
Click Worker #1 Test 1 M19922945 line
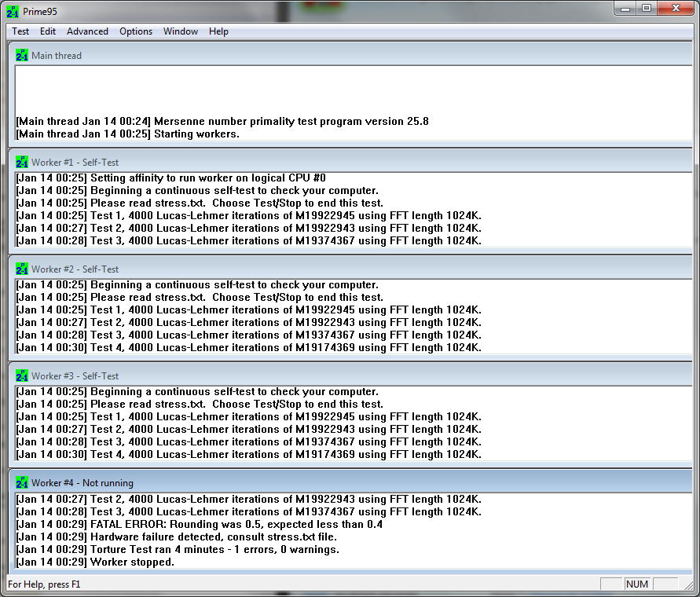pos(249,215)
